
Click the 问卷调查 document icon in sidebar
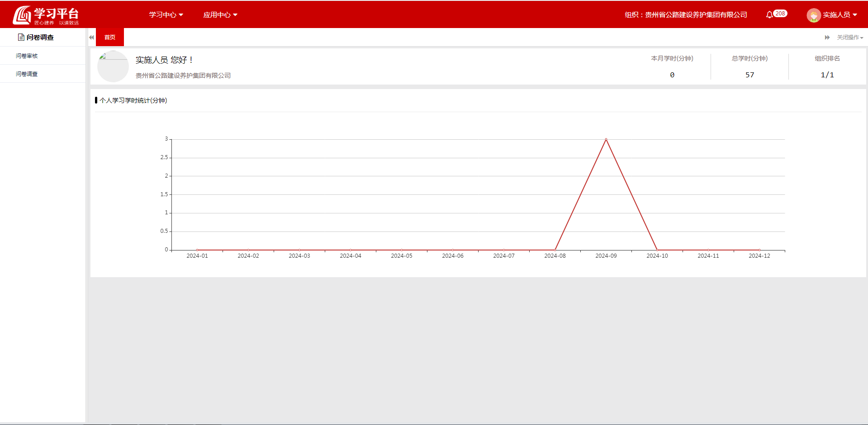coord(21,37)
